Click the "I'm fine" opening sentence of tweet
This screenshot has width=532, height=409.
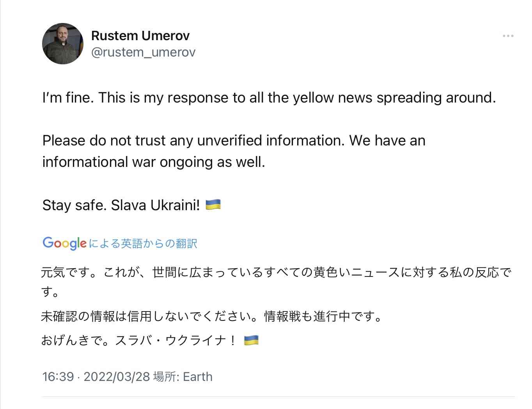[x=68, y=97]
